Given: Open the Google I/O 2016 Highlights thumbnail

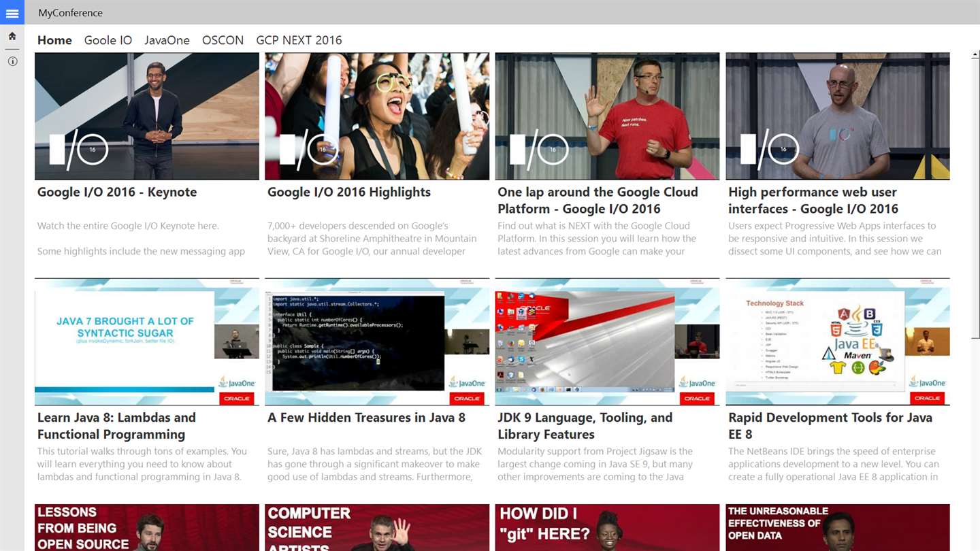Looking at the screenshot, I should coord(377,116).
